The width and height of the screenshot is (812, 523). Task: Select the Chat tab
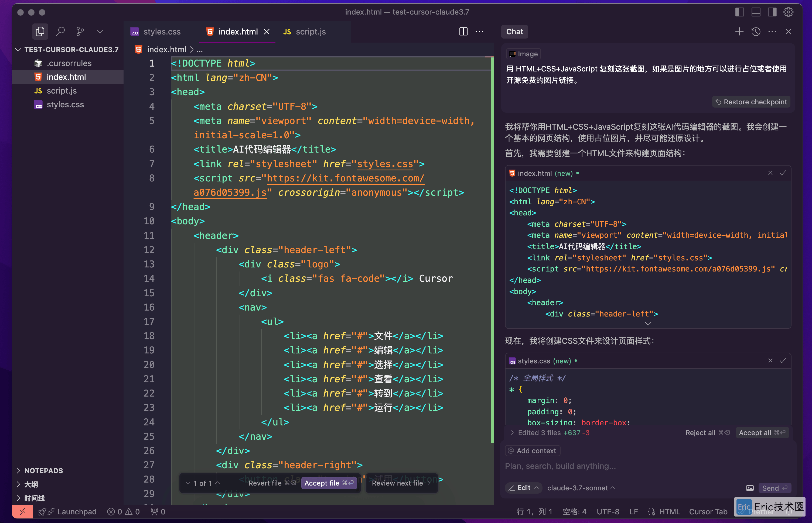(514, 32)
